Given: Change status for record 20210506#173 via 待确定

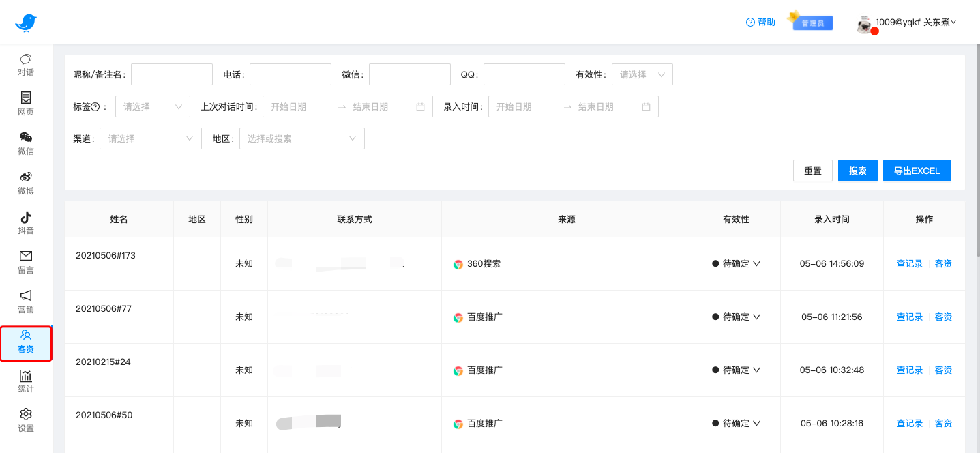Looking at the screenshot, I should 736,263.
